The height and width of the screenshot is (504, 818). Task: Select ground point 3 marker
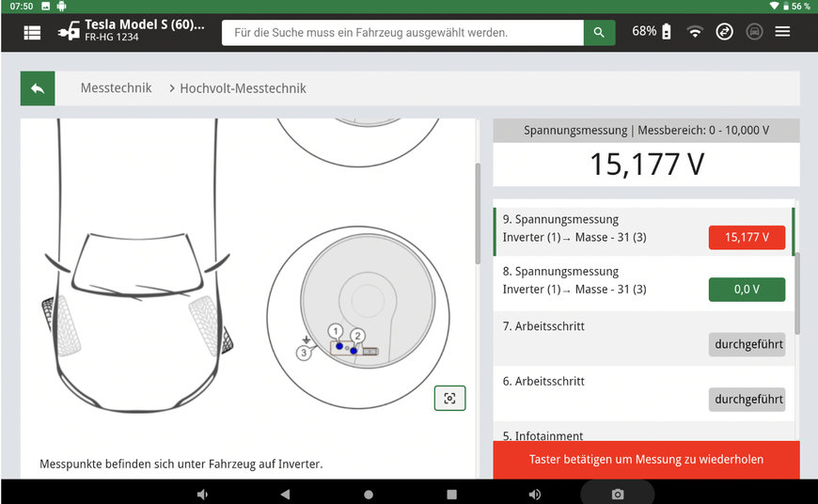point(304,354)
